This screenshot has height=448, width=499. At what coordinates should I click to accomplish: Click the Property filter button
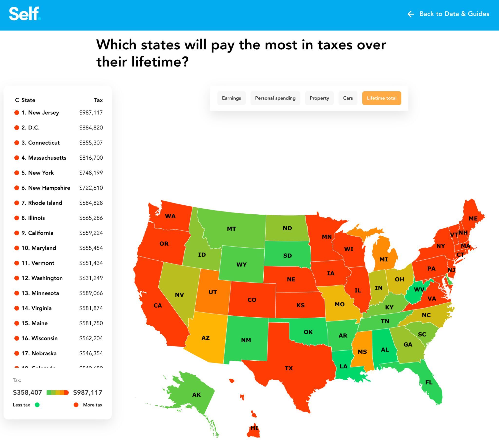[x=318, y=98]
